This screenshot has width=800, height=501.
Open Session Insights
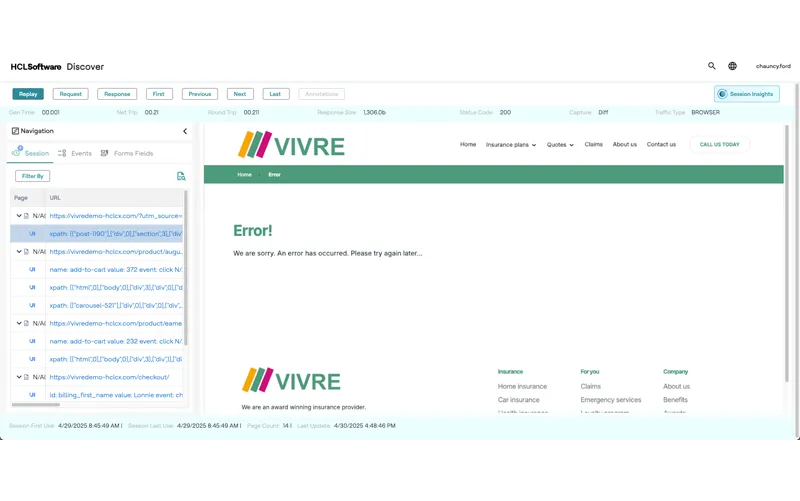click(x=746, y=94)
